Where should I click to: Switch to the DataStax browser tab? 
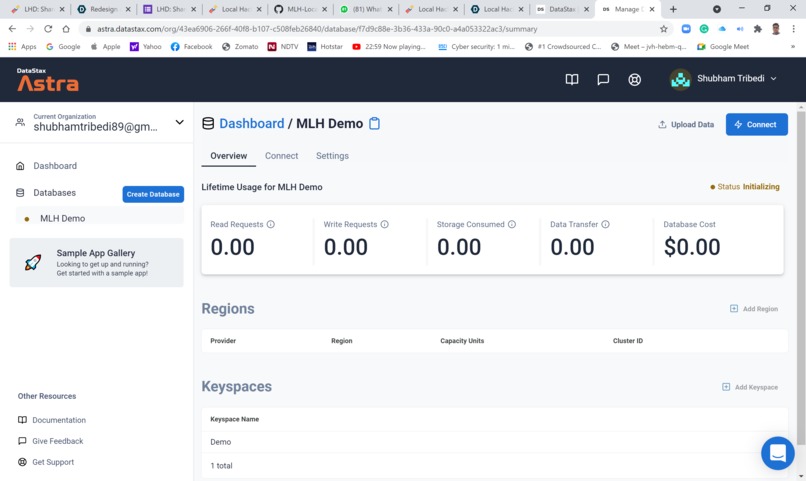(x=562, y=9)
